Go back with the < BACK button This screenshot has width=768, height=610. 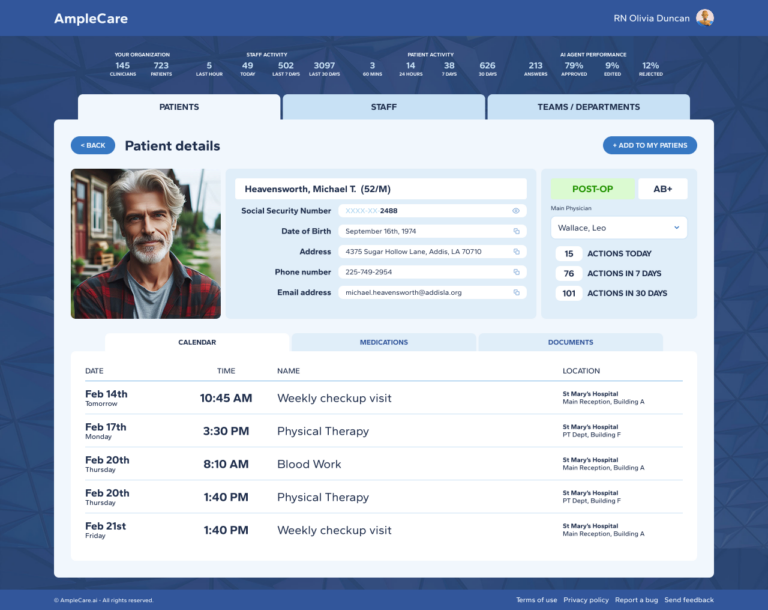pyautogui.click(x=93, y=146)
